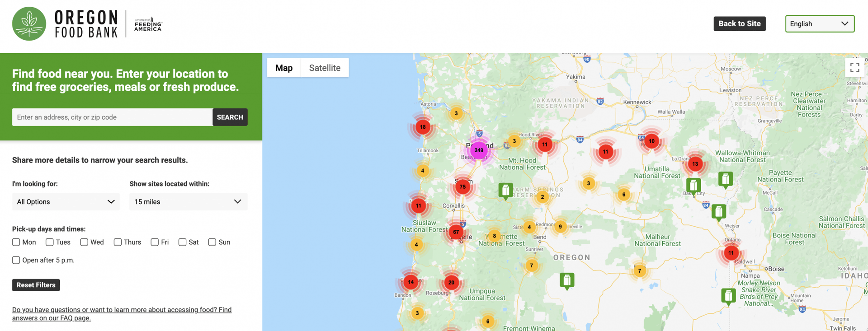Open the red 10 cluster near Umatilla
The width and height of the screenshot is (868, 331).
(x=651, y=141)
